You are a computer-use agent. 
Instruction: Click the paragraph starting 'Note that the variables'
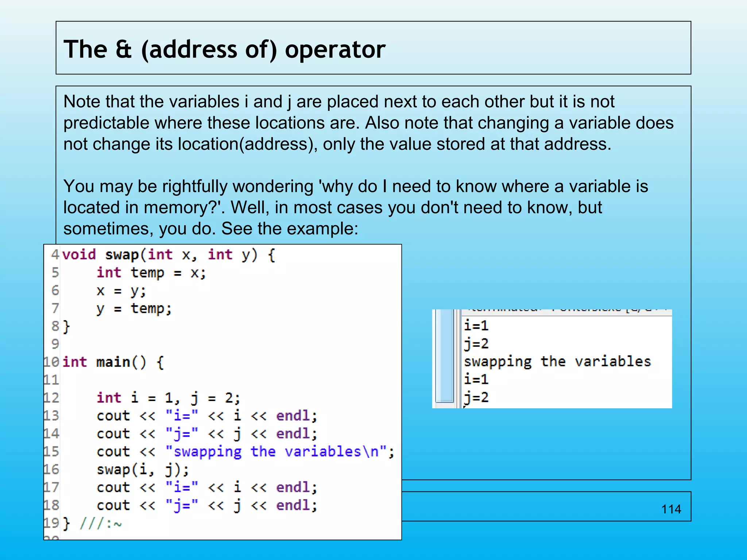368,123
